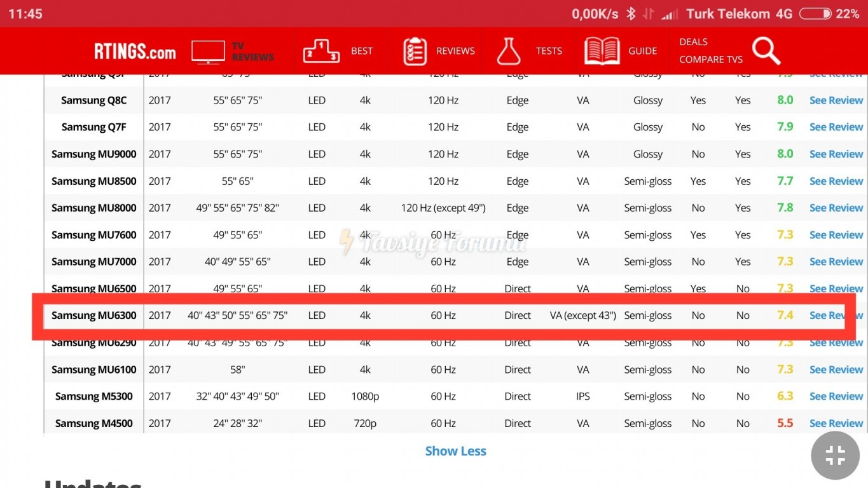Open the TV Reviews menu label

[x=252, y=51]
